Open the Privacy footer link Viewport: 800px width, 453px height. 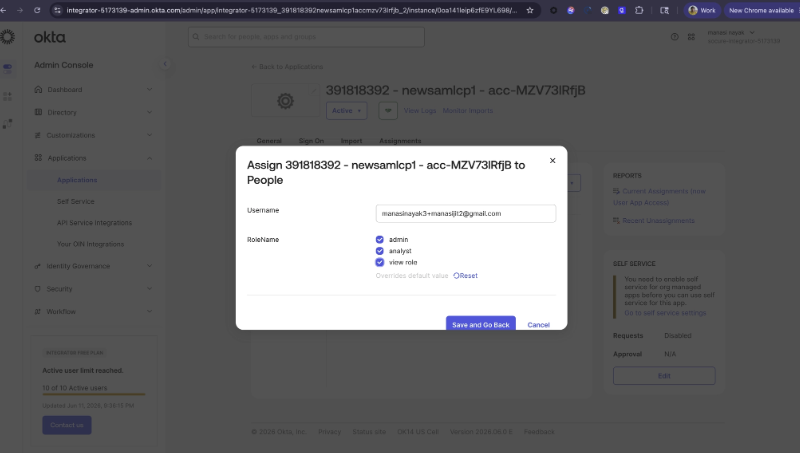[330, 432]
